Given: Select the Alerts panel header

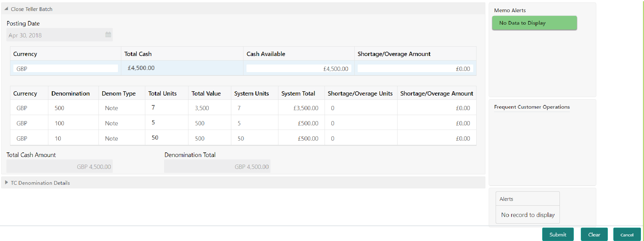Looking at the screenshot, I should point(528,199).
